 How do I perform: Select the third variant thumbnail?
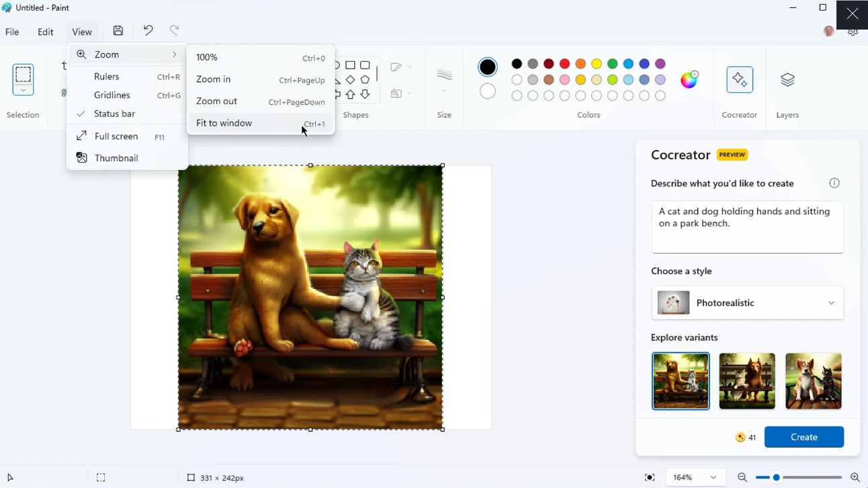coord(814,381)
